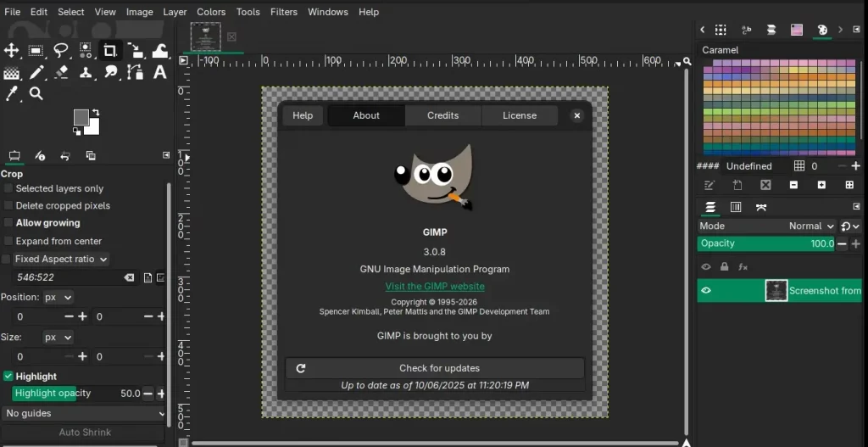This screenshot has height=447, width=868.
Task: Open the Position unit px dropdown
Action: click(x=58, y=298)
